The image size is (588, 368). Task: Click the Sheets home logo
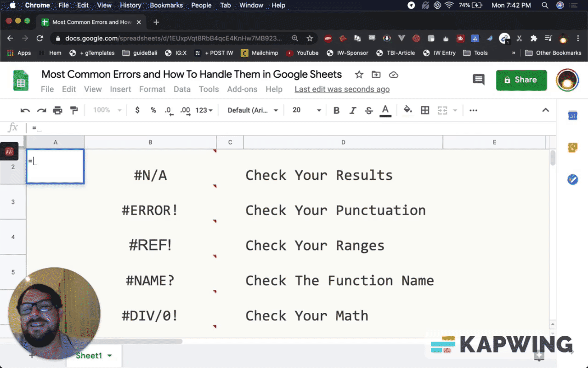click(x=21, y=80)
